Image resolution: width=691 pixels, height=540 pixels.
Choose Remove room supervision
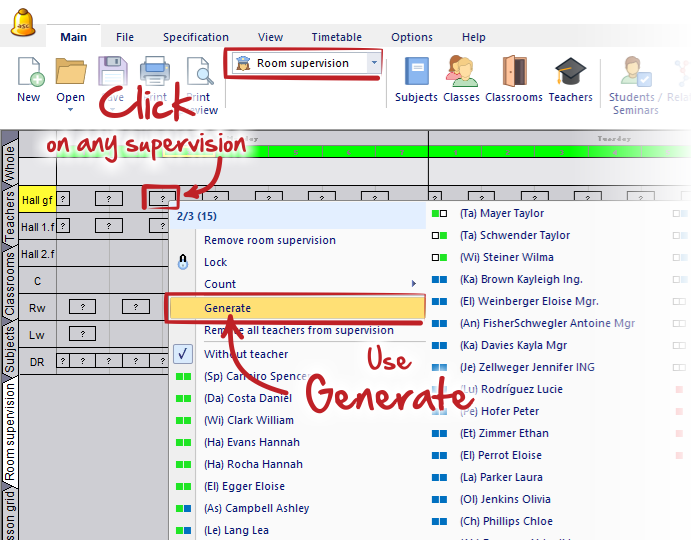269,240
